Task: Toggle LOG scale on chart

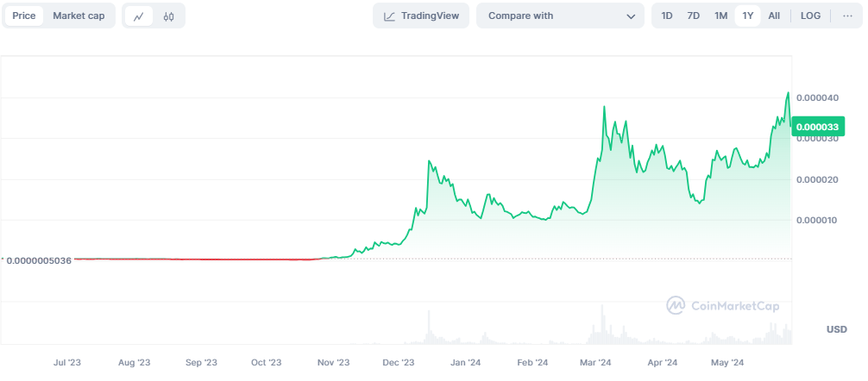Action: pyautogui.click(x=810, y=16)
